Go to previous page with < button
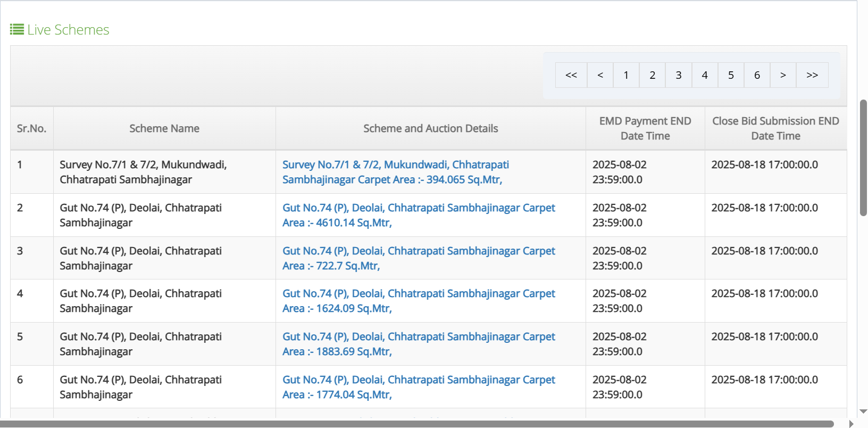868x428 pixels. click(x=600, y=75)
